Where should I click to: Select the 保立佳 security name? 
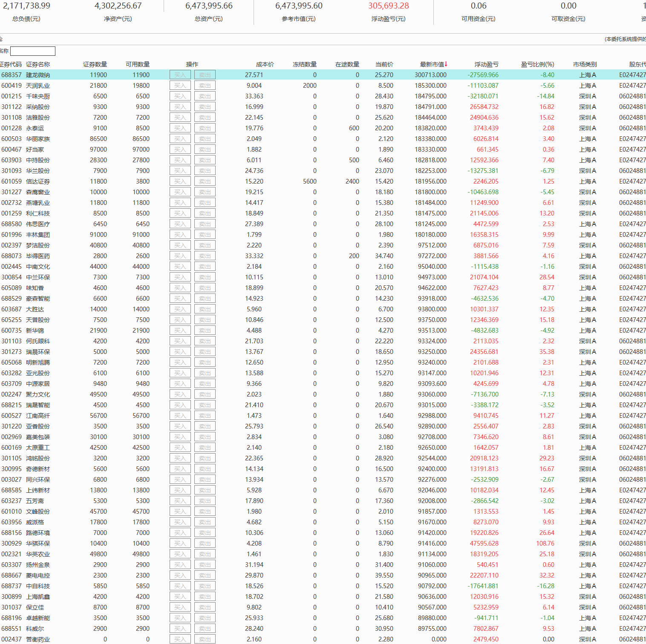35,607
